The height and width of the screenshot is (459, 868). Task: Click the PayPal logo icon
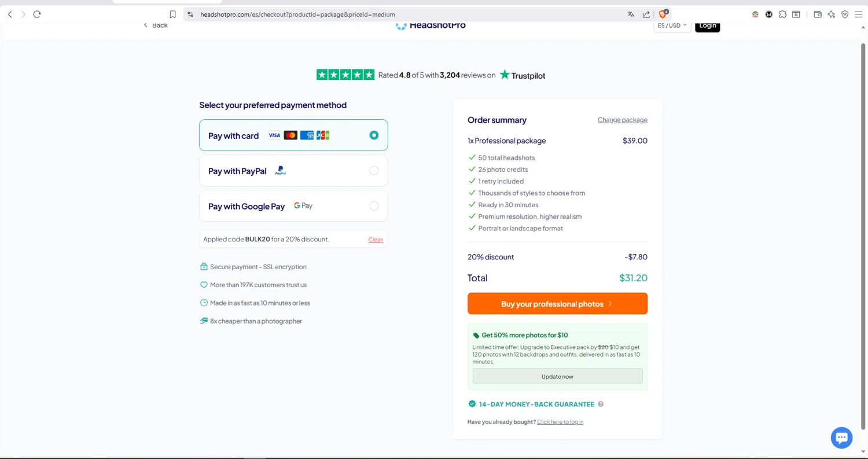coord(281,171)
